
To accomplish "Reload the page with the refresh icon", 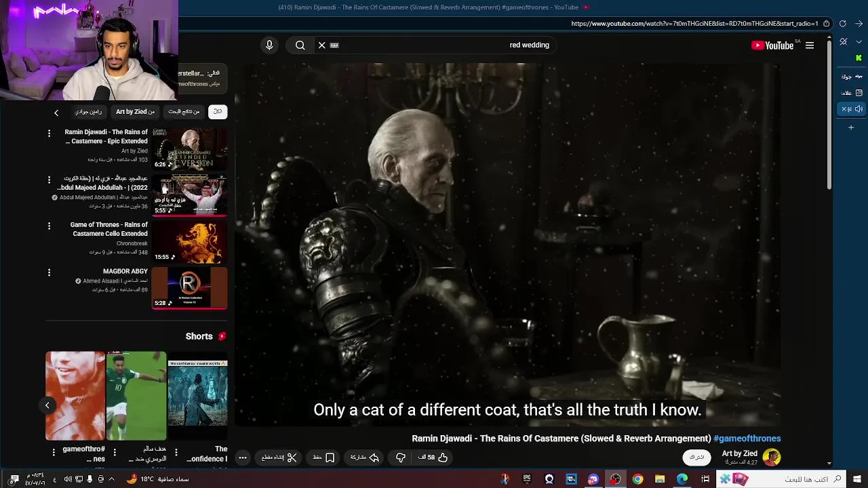I will [843, 24].
